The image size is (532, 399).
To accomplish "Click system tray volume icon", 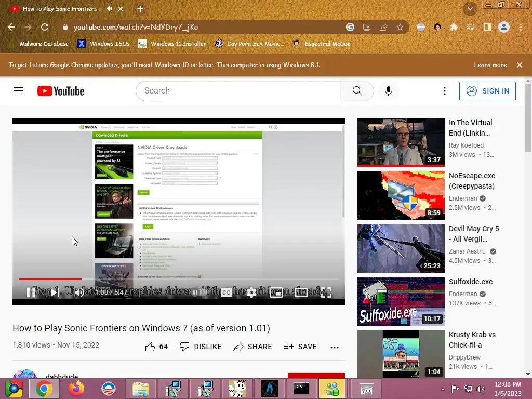I will click(x=481, y=389).
